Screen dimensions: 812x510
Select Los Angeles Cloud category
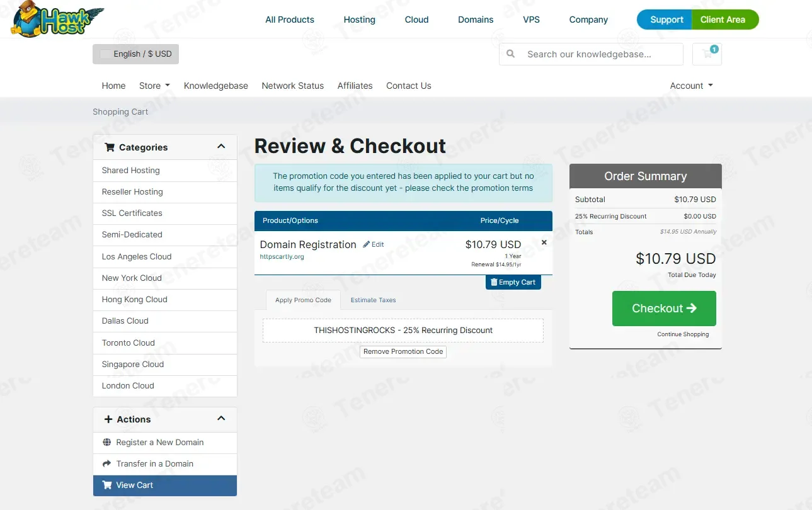pos(165,257)
